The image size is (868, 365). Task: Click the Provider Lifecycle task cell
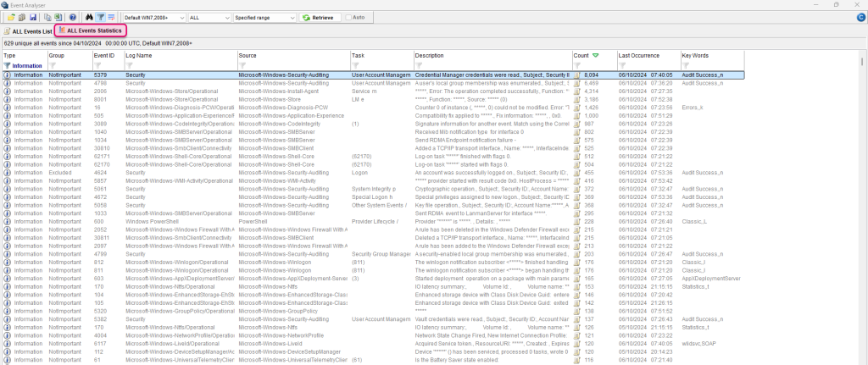376,221
